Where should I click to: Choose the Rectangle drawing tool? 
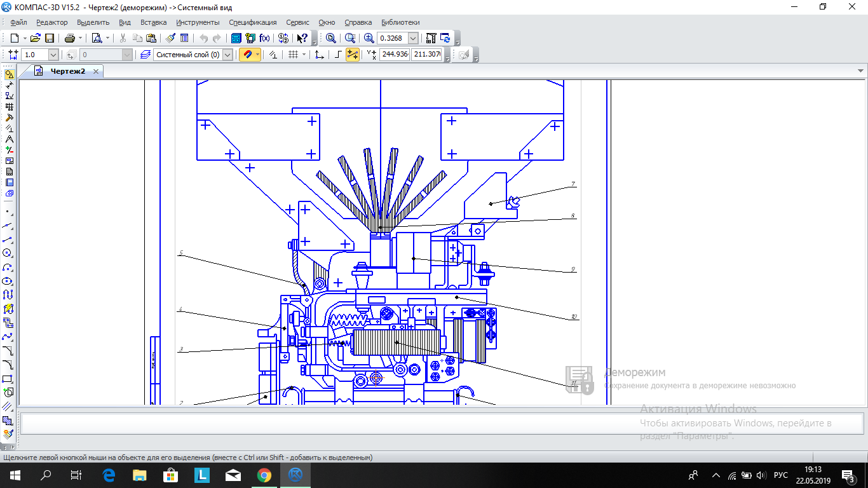pos(8,379)
